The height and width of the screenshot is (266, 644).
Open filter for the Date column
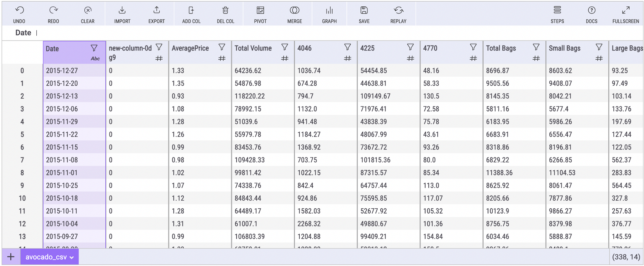click(94, 48)
